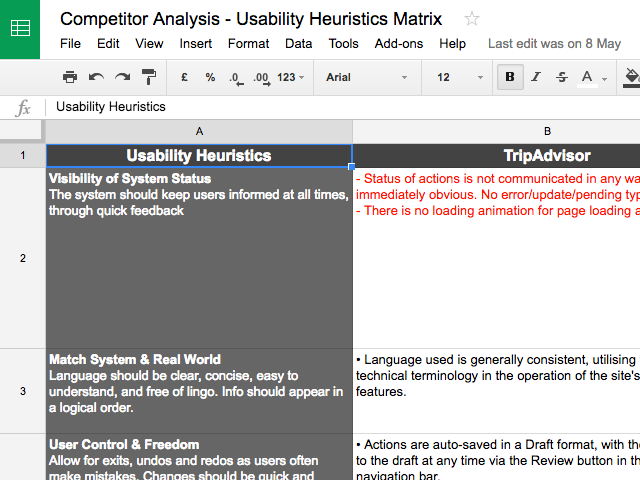
Task: Open the Add-ons menu
Action: click(x=399, y=43)
